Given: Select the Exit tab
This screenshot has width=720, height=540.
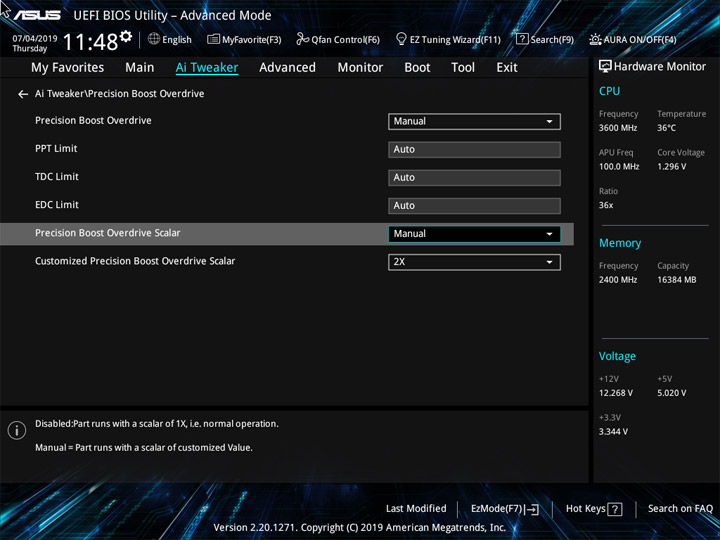Looking at the screenshot, I should click(507, 68).
